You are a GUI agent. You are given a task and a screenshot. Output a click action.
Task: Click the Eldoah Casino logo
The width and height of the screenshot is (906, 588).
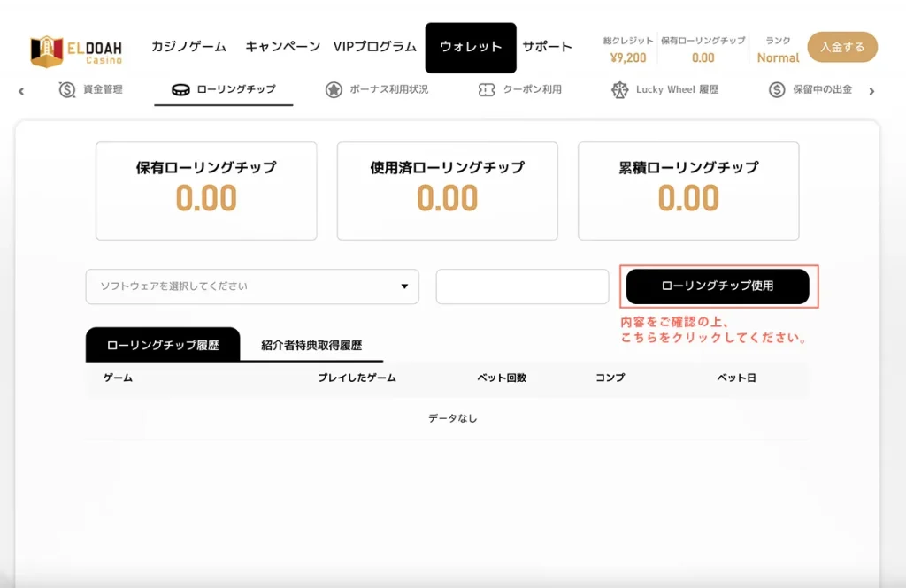76,50
